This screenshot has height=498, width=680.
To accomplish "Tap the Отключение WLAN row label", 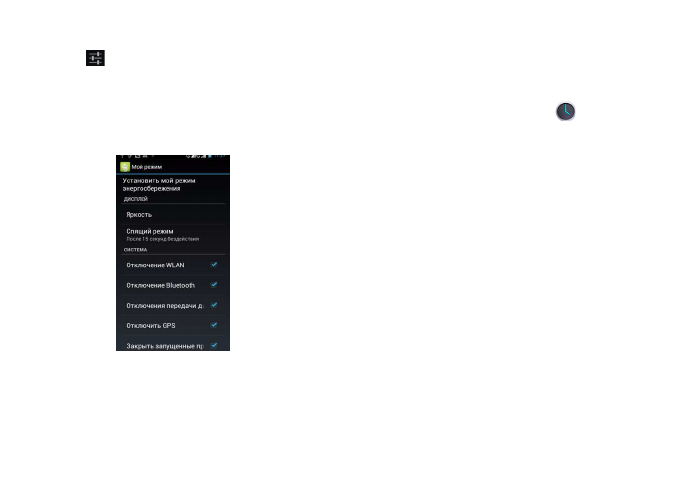I will point(155,265).
